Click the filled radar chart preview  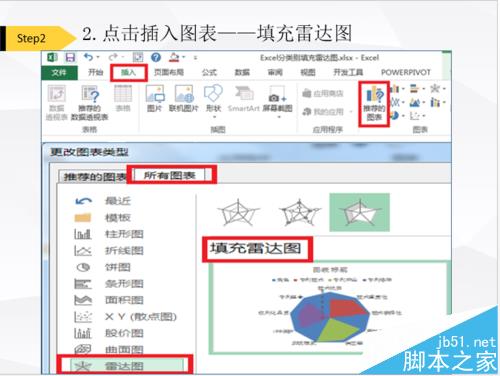(329, 307)
